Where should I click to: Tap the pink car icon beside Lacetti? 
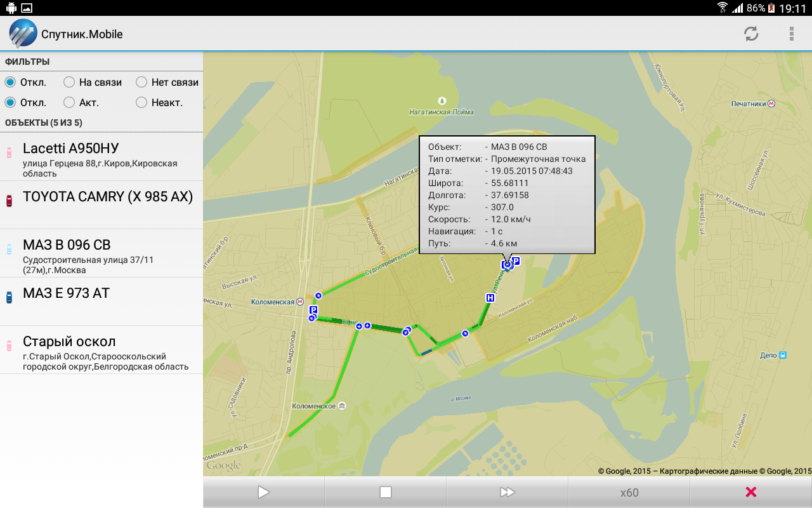tap(9, 152)
